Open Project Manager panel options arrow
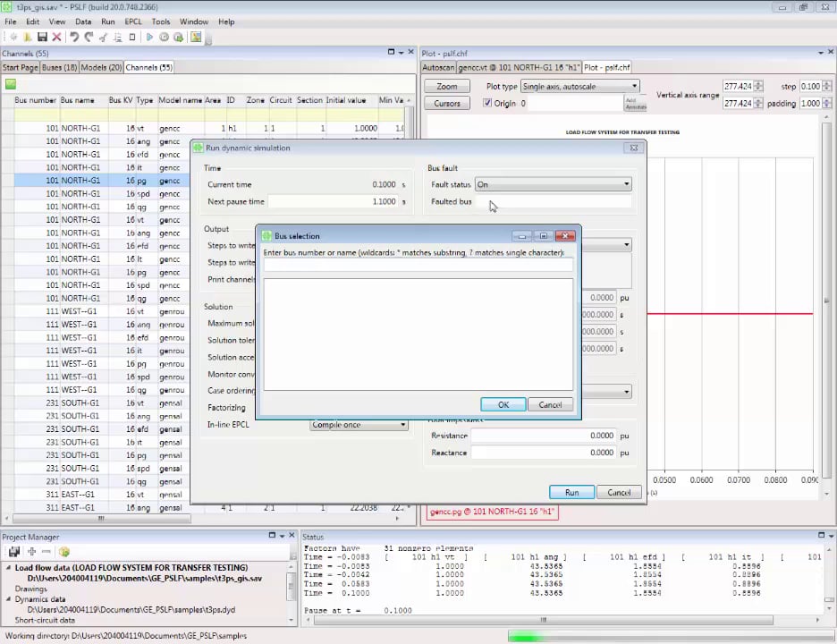Viewport: 837px width, 644px height. click(282, 536)
